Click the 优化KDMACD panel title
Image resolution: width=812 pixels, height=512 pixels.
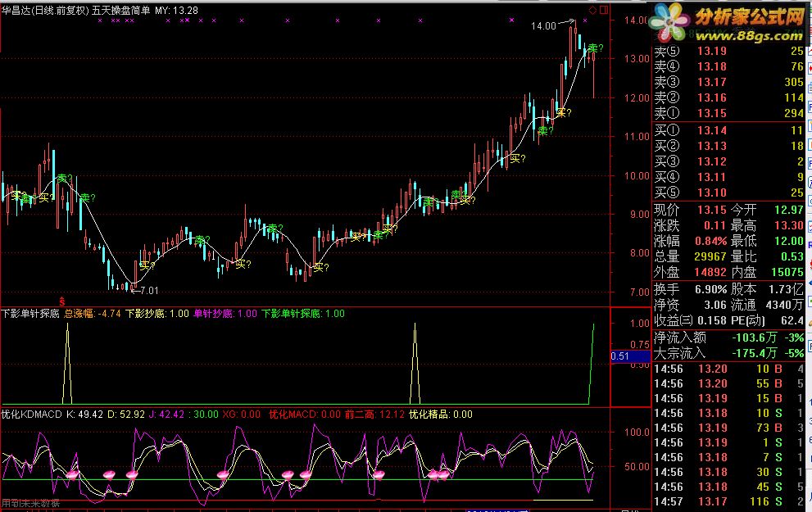tap(32, 415)
